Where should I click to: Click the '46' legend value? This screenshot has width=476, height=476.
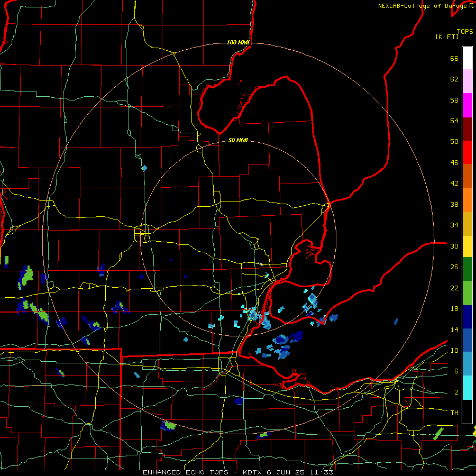pos(454,163)
